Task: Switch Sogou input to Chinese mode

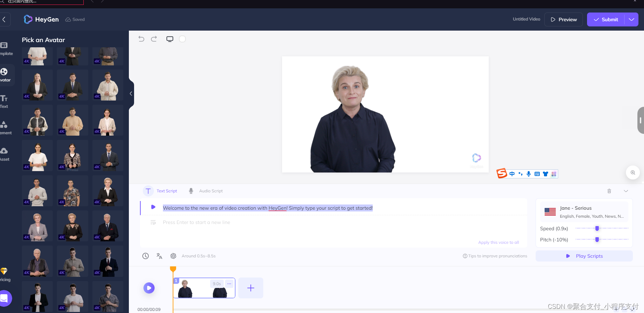Action: [x=512, y=174]
